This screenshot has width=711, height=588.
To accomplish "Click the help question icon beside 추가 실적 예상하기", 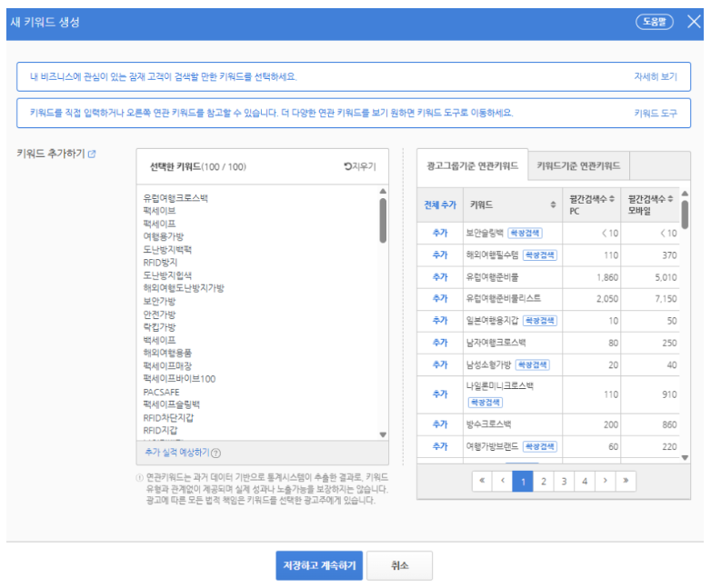I will tap(216, 453).
